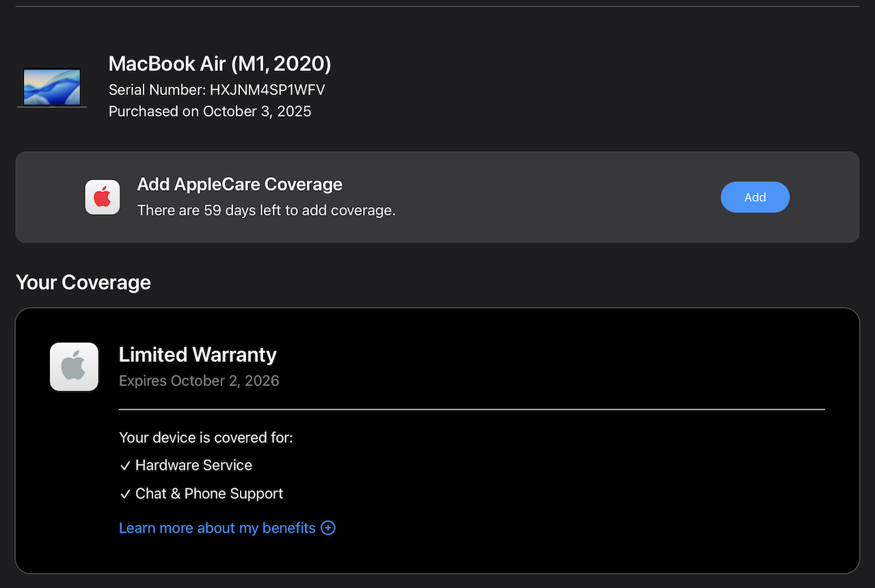This screenshot has width=875, height=588.
Task: Click the checkmark beside Chat & Phone Support
Action: point(125,494)
